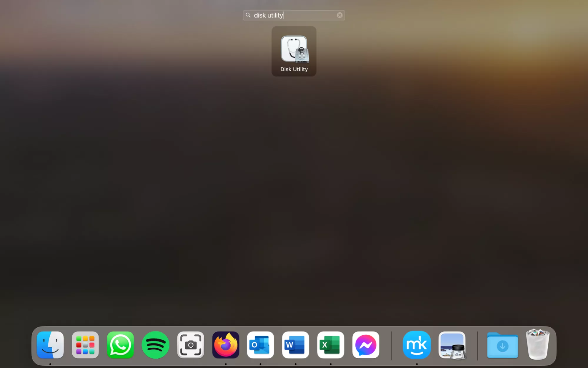
Task: Launch Spotify from the Dock
Action: (x=156, y=345)
